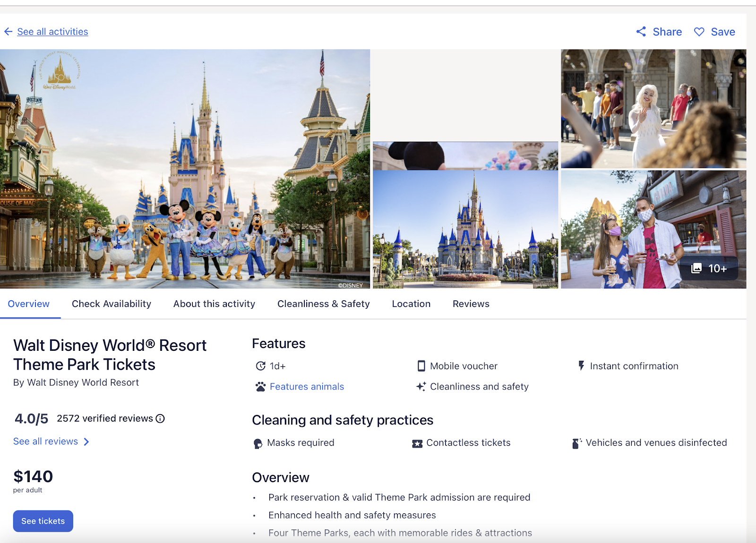Click the Instant confirmation lightning icon
Image resolution: width=756 pixels, height=543 pixels.
pyautogui.click(x=582, y=366)
